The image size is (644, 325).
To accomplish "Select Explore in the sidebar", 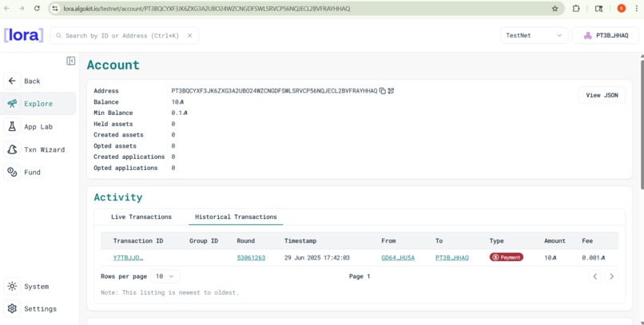I will pos(38,104).
